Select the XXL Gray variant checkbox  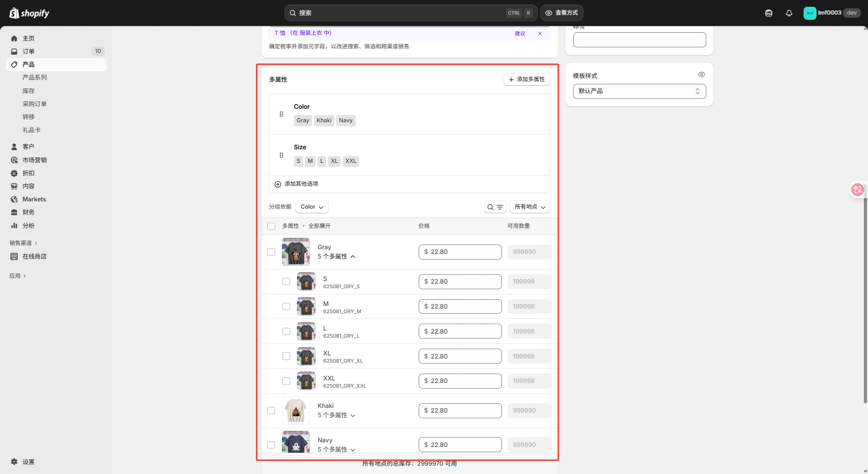click(286, 381)
